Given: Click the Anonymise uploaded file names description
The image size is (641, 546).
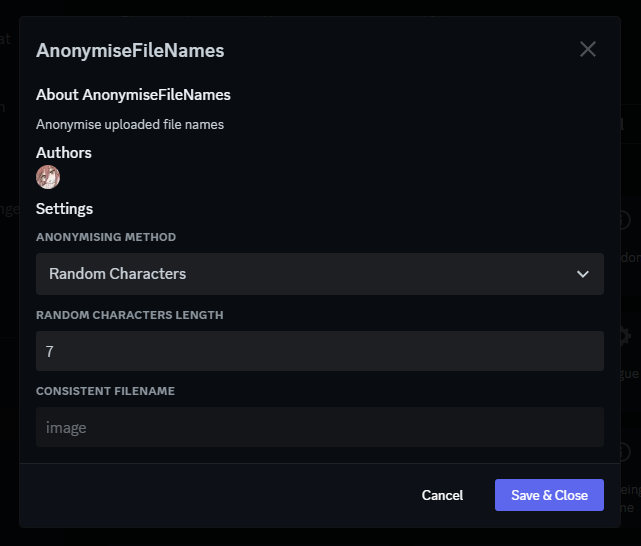Looking at the screenshot, I should point(130,124).
